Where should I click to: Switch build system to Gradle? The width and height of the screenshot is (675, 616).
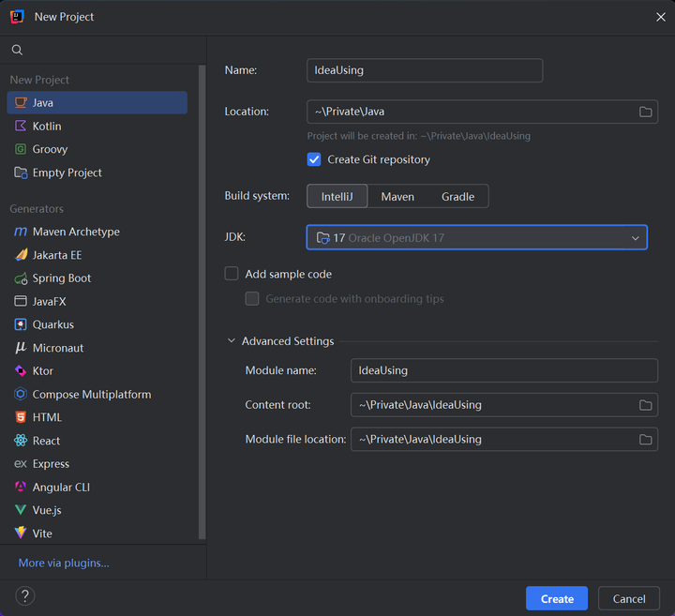click(457, 197)
